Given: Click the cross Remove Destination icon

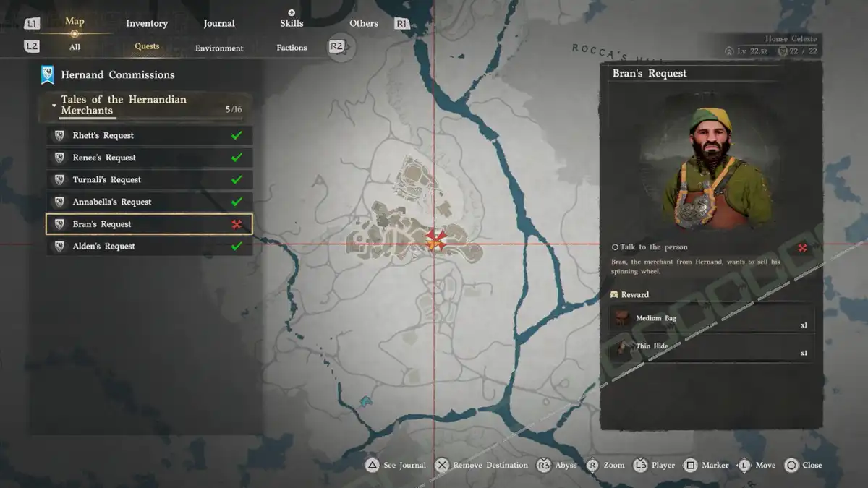Looking at the screenshot, I should [442, 465].
